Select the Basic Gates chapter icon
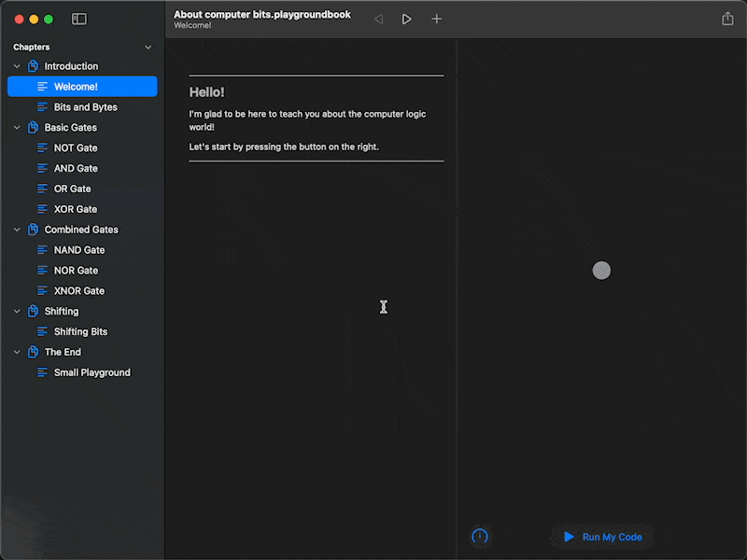The width and height of the screenshot is (747, 560). [33, 128]
